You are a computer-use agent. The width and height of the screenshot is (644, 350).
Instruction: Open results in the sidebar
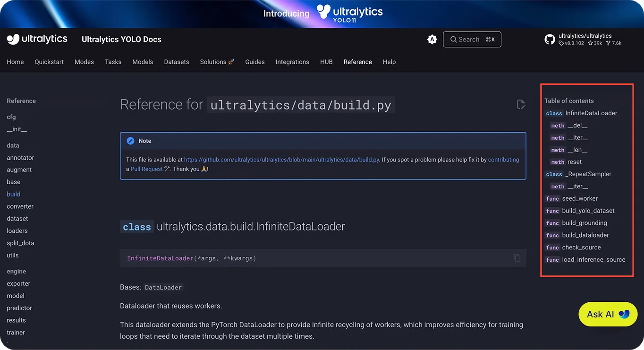click(16, 321)
